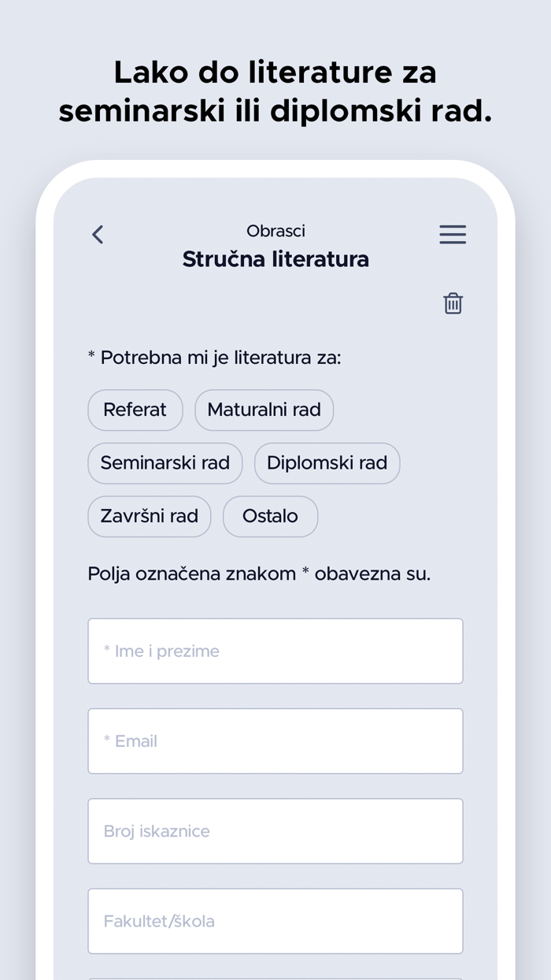Focus the Email input field
551x980 pixels.
[x=275, y=741]
